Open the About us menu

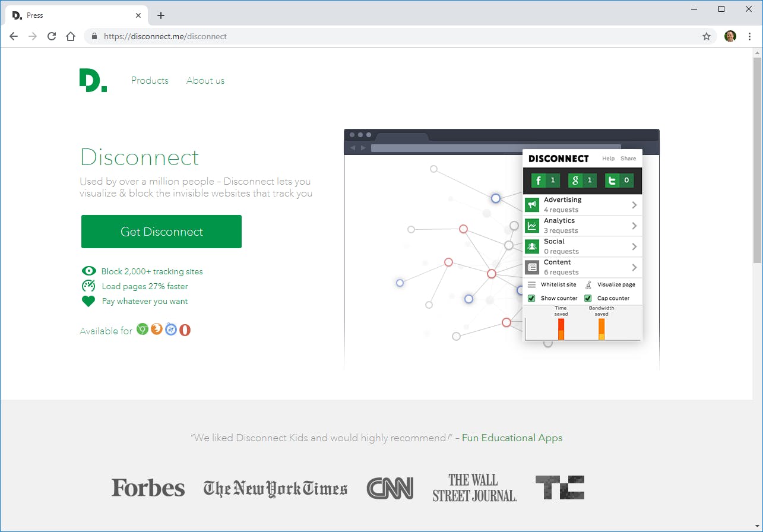pyautogui.click(x=205, y=80)
